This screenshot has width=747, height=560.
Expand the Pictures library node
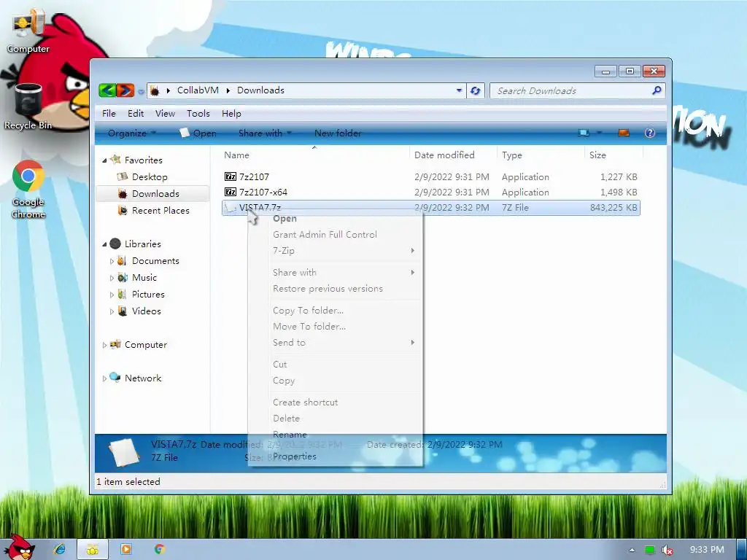pos(112,295)
